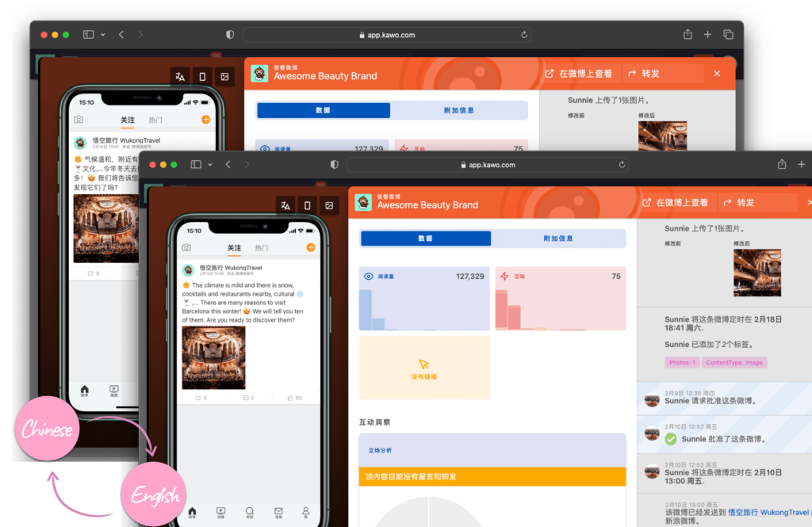The image size is (812, 527).
Task: Open the image view icon in front window
Action: click(329, 205)
